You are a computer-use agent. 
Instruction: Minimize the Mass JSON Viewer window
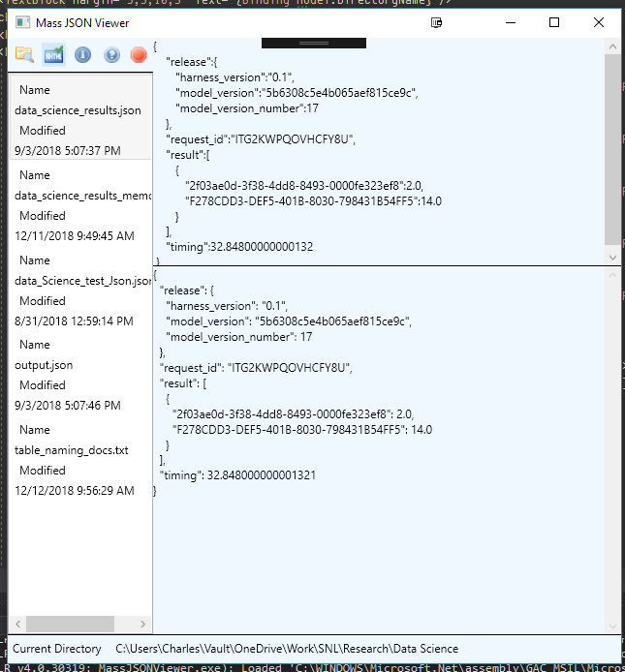point(511,22)
